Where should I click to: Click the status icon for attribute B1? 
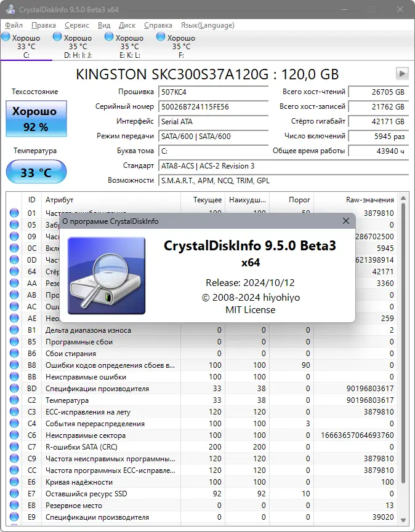point(14,330)
